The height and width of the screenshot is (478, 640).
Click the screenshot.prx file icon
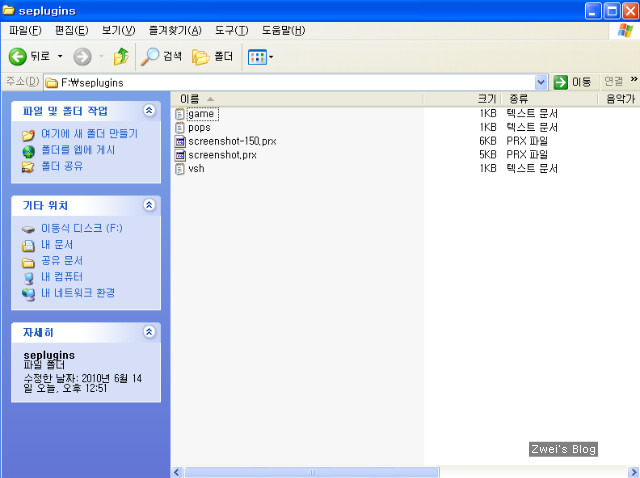tap(180, 155)
